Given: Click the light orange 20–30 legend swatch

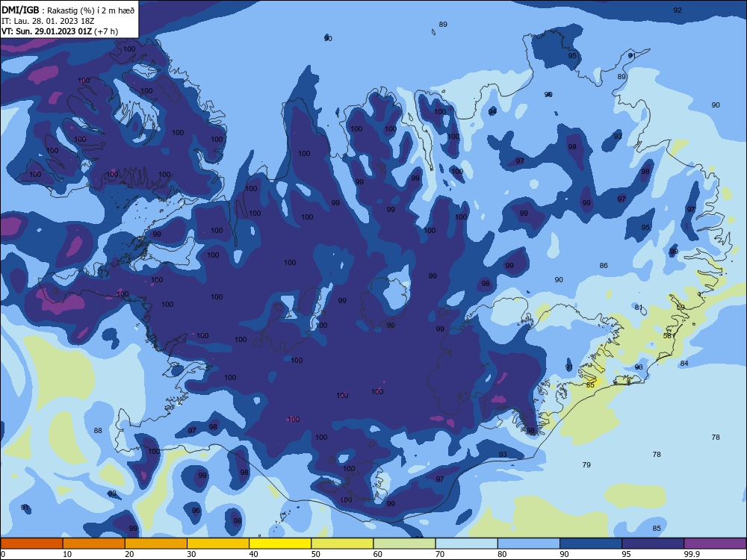Looking at the screenshot, I should coord(156,544).
